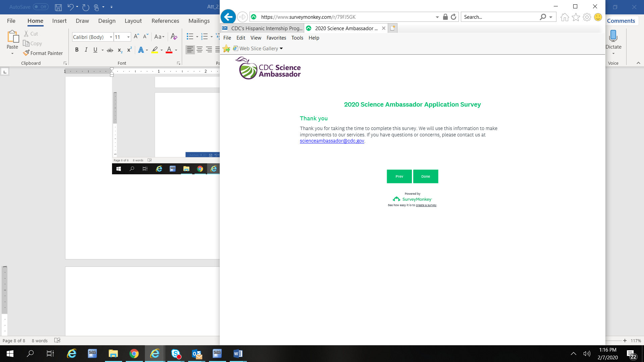
Task: Open the IE Tools gear icon
Action: click(x=587, y=17)
